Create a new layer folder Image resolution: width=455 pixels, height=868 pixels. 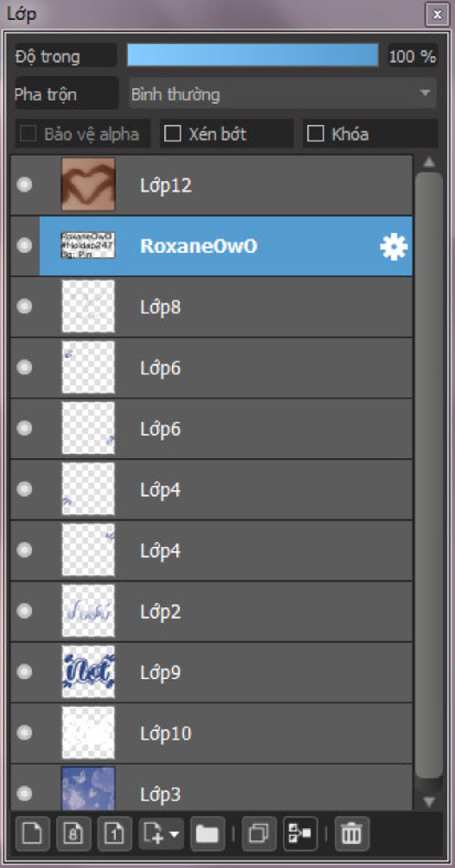click(207, 833)
